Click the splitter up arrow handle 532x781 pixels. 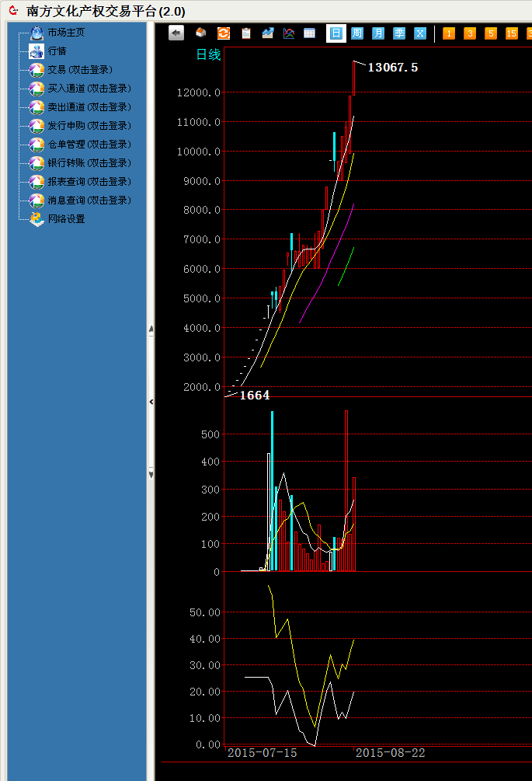[x=151, y=330]
